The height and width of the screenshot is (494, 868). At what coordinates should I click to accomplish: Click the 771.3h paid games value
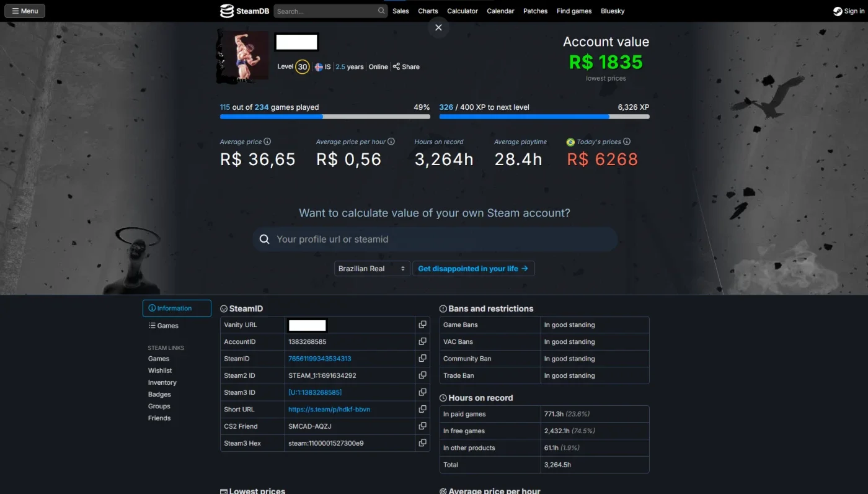(555, 414)
